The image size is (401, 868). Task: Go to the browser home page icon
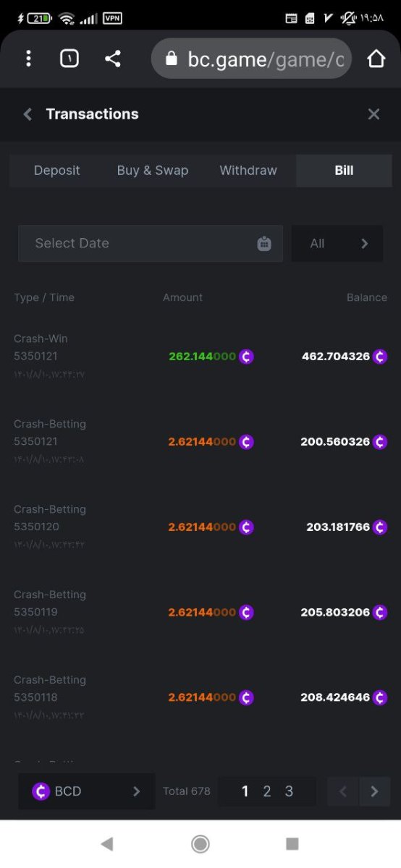coord(376,59)
